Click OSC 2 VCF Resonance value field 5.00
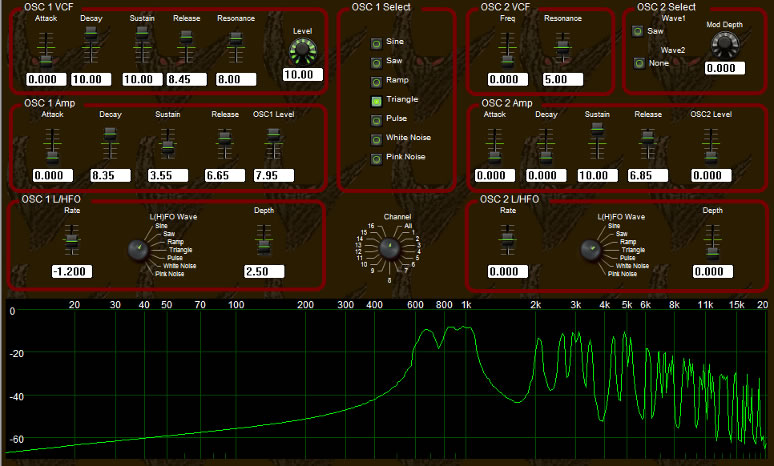This screenshot has width=774, height=466. tap(563, 79)
